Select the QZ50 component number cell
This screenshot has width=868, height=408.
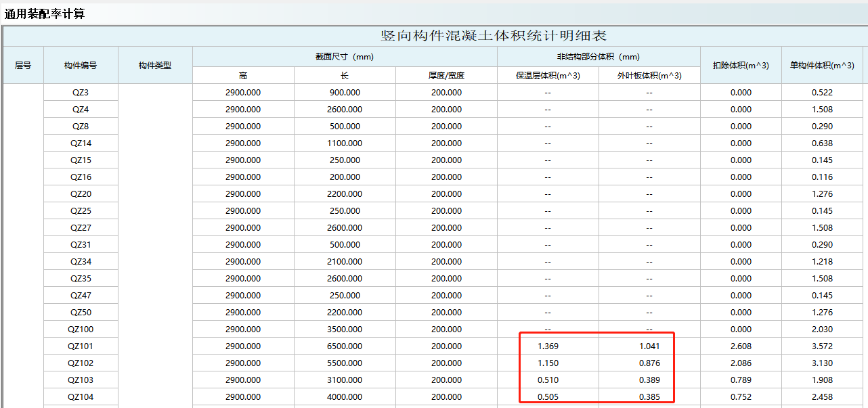(81, 313)
